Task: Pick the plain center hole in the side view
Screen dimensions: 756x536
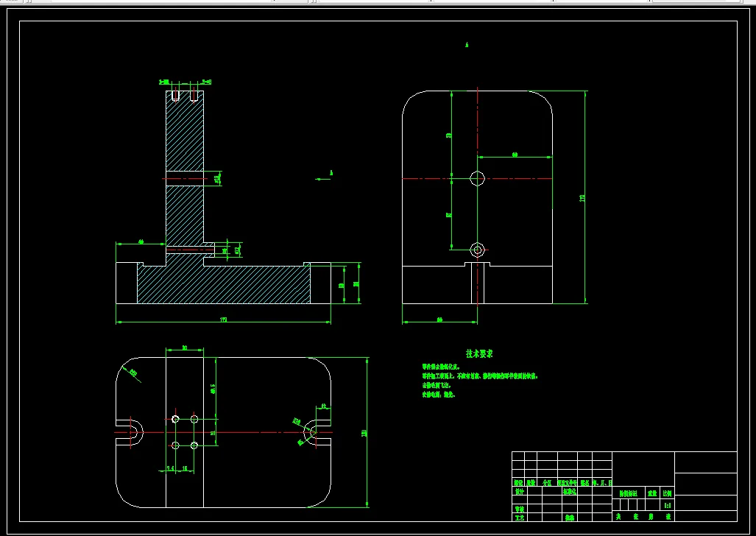Action: point(477,178)
